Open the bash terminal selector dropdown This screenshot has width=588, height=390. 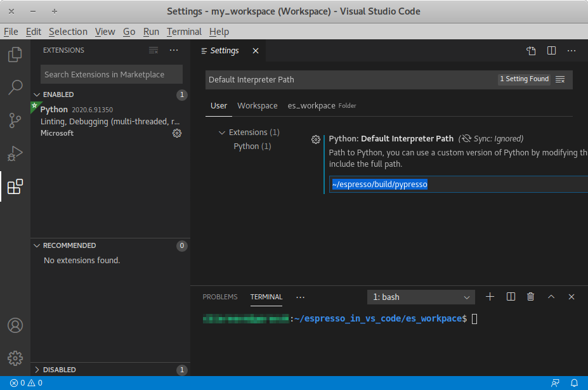click(421, 297)
